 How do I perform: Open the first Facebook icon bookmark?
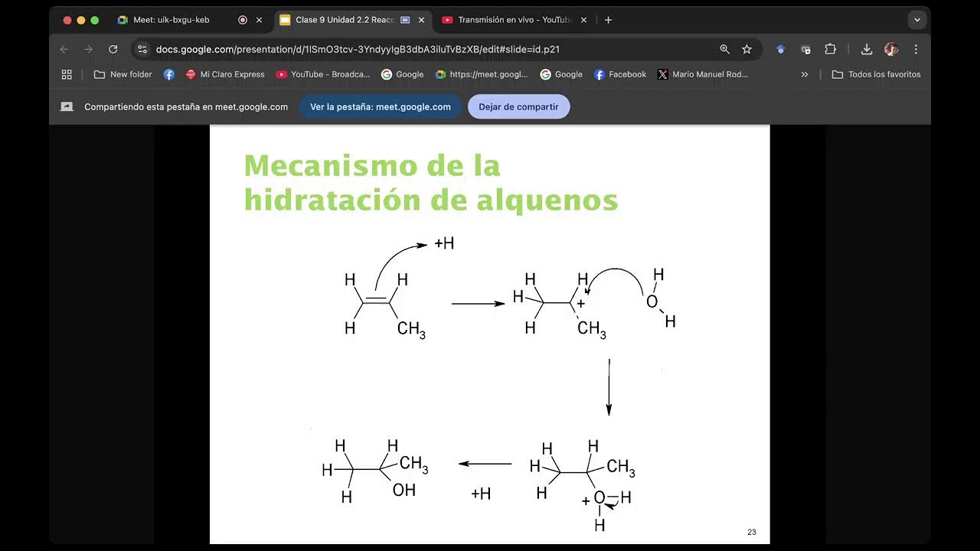click(x=169, y=74)
